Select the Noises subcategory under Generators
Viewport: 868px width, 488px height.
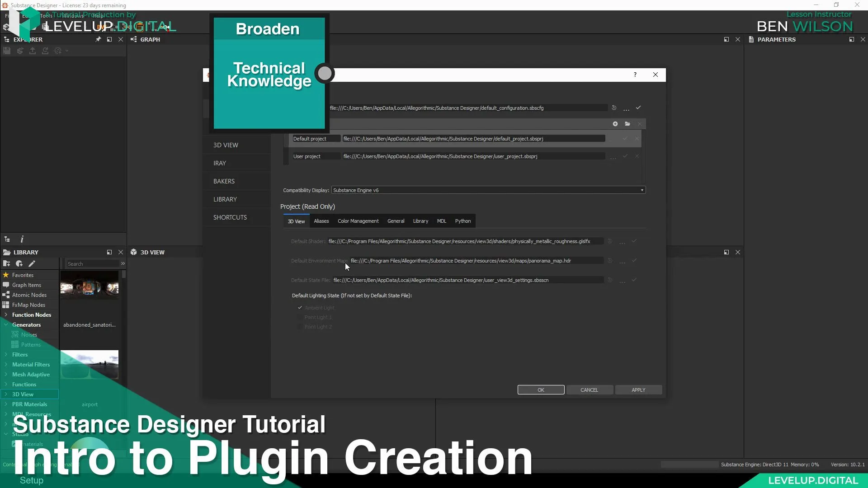(x=28, y=334)
